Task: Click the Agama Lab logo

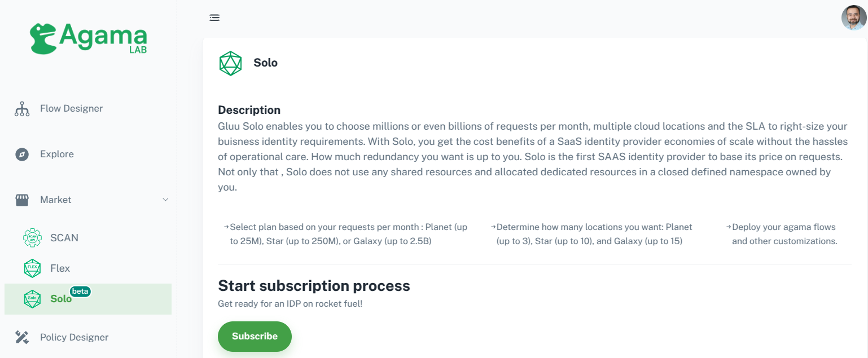Action: pos(88,39)
